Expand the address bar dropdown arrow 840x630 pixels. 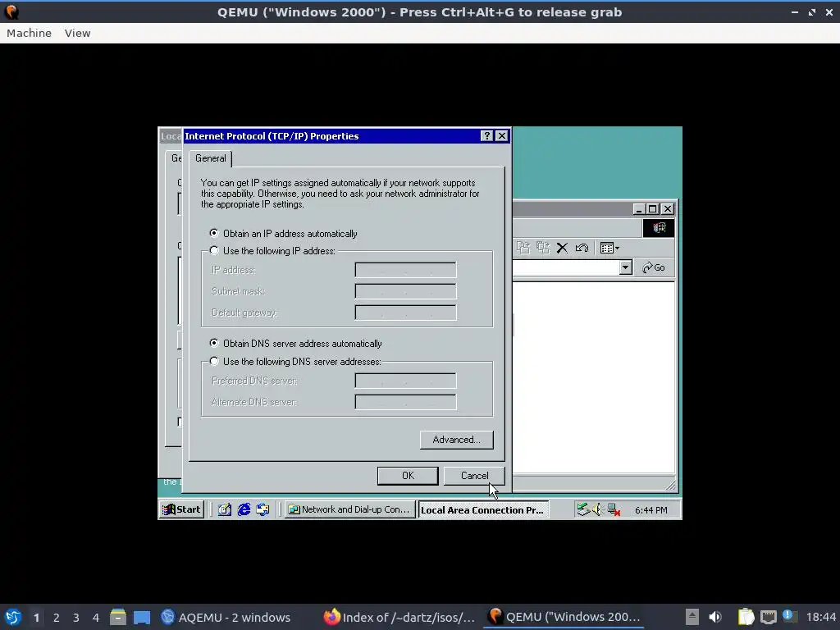(625, 267)
